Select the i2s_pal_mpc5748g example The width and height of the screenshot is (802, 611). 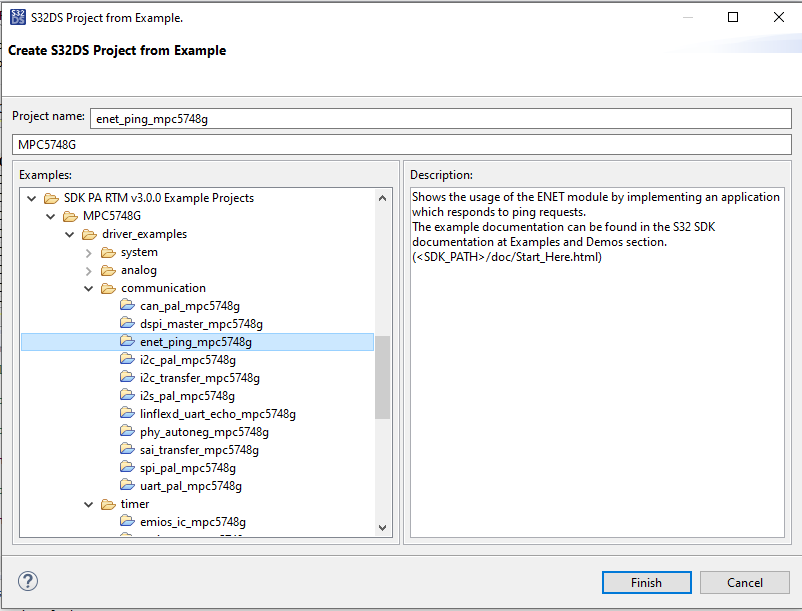[187, 396]
